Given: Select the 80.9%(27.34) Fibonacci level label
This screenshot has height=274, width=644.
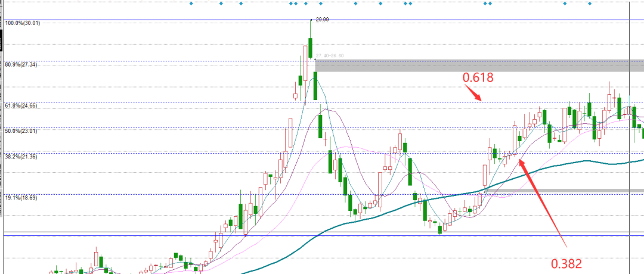Looking at the screenshot, I should point(21,65).
